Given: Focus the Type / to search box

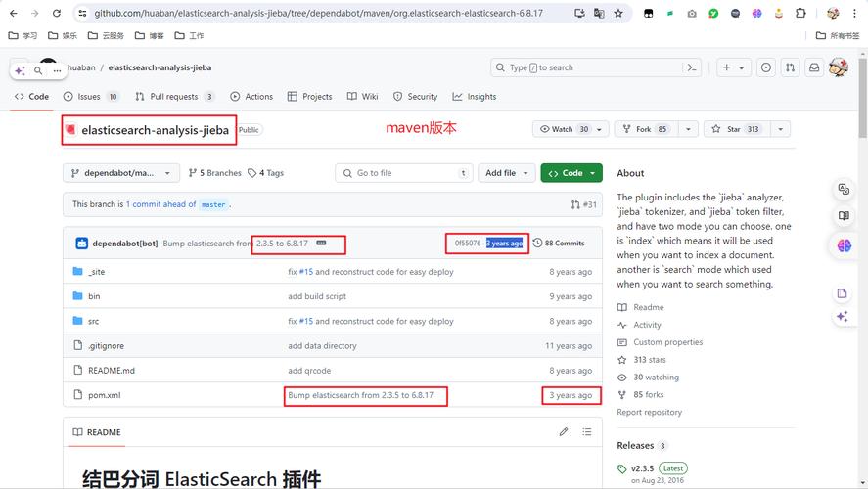Looking at the screenshot, I should click(x=587, y=67).
